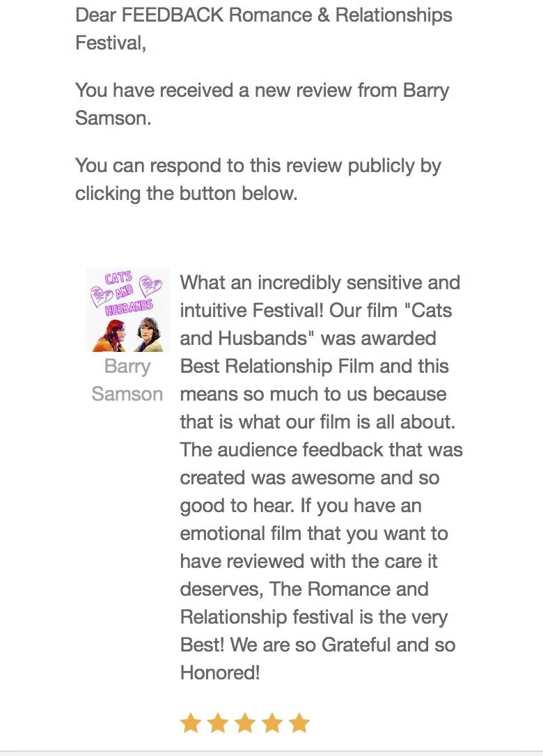
Task: Click 'Relationship festival is the very' review line
Action: tap(314, 617)
